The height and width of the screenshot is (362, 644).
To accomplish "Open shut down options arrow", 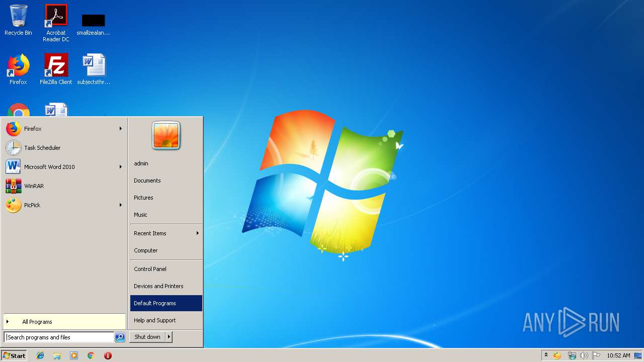I will [x=169, y=337].
